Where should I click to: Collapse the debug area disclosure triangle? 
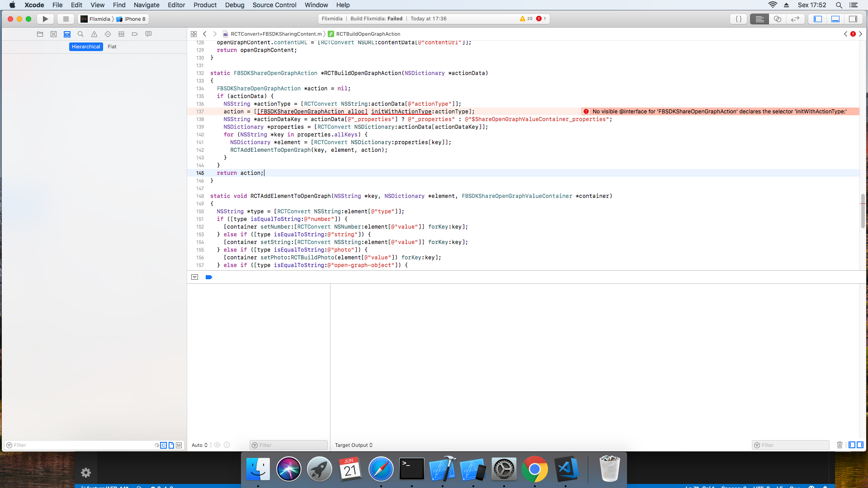(x=195, y=277)
